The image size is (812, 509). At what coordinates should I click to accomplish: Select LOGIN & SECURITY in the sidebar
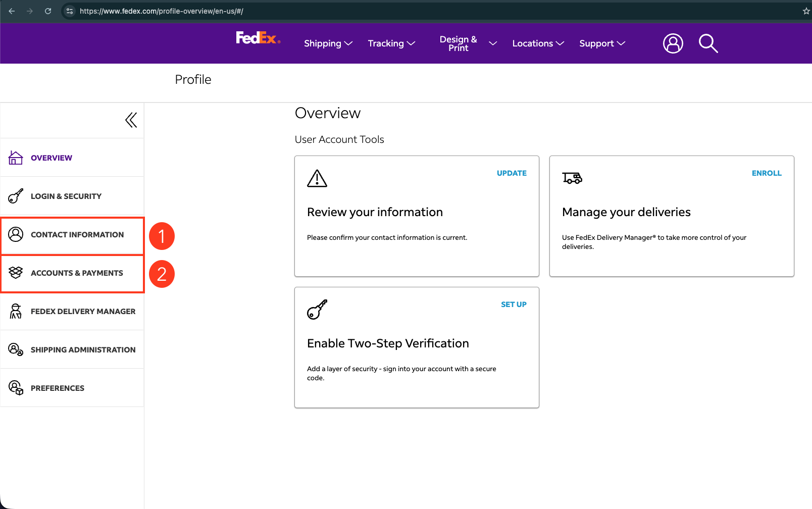72,196
